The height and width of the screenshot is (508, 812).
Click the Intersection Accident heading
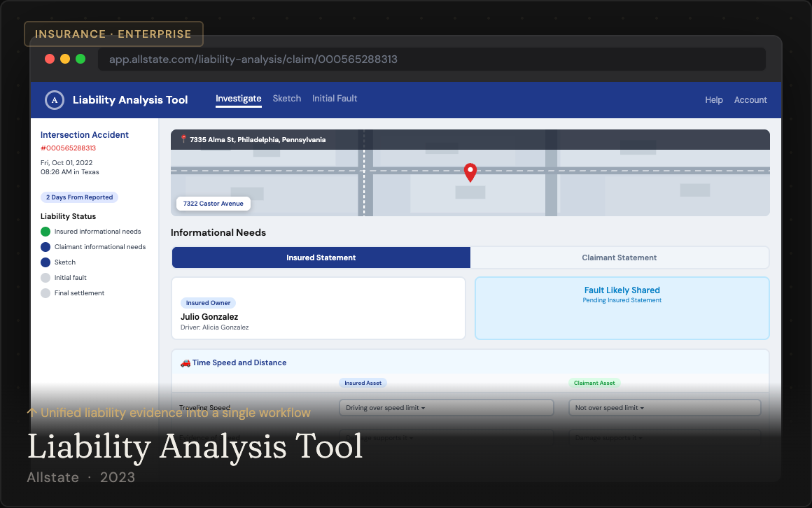click(x=85, y=134)
